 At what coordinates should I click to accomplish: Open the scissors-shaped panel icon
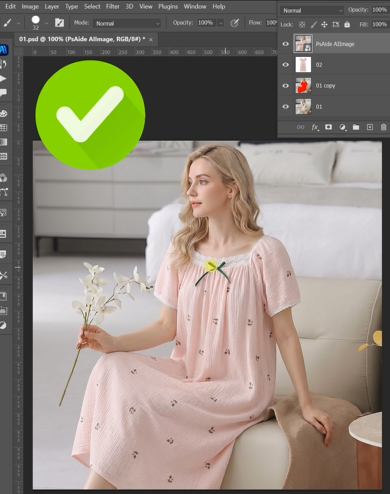point(3,275)
